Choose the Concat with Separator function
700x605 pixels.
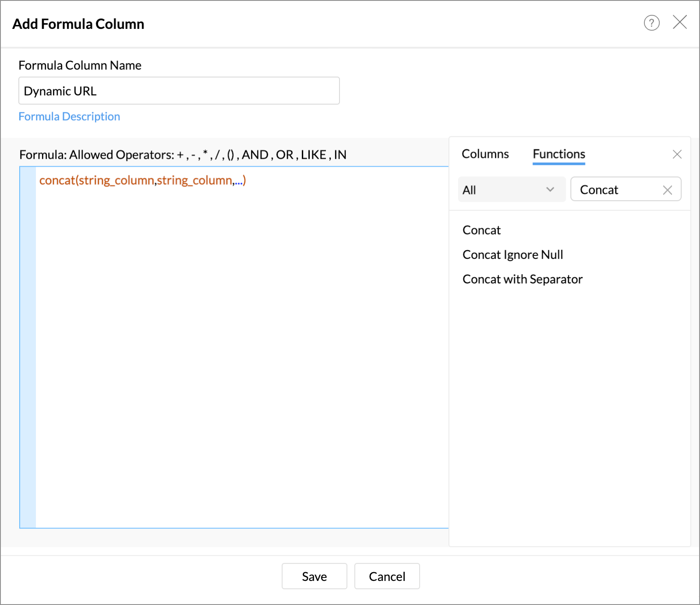(522, 279)
